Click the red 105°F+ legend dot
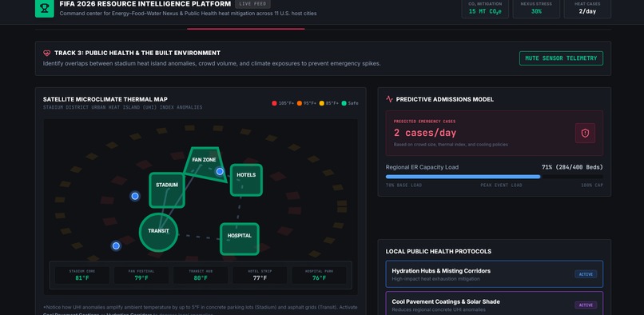 pyautogui.click(x=274, y=103)
